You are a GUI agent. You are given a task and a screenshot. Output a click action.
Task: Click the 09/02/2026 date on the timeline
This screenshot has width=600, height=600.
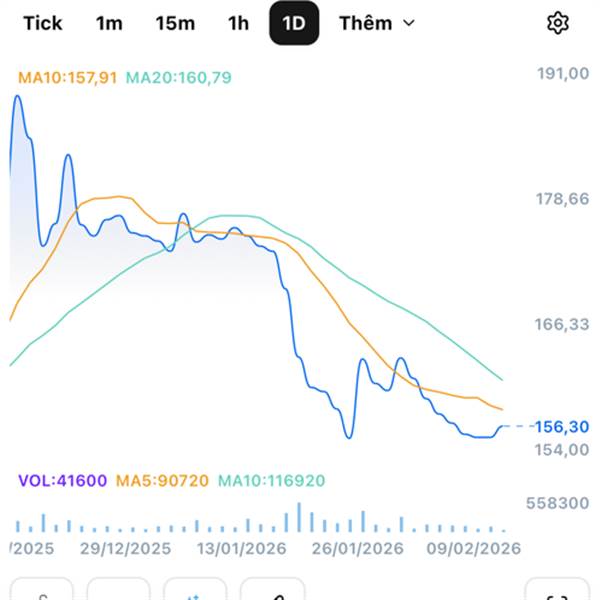point(475,549)
